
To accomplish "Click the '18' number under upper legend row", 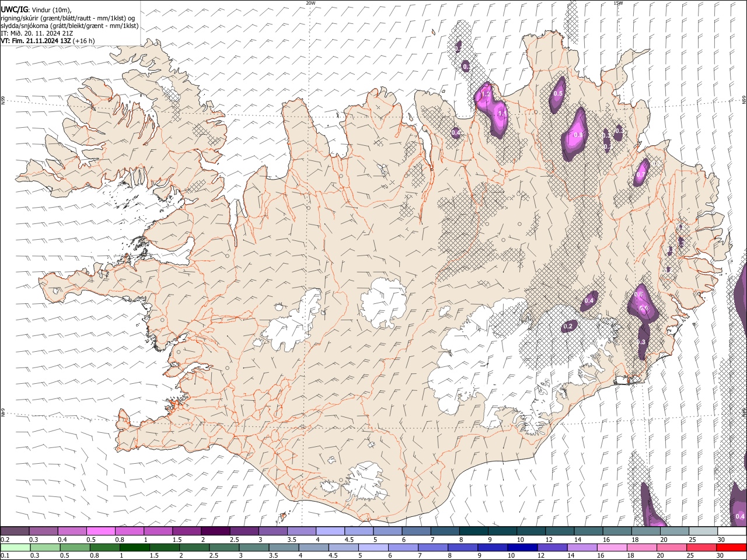I will pos(634,540).
